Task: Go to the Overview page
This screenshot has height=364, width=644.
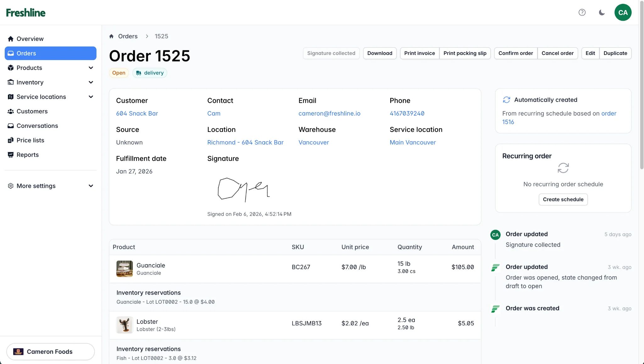Action: point(30,39)
